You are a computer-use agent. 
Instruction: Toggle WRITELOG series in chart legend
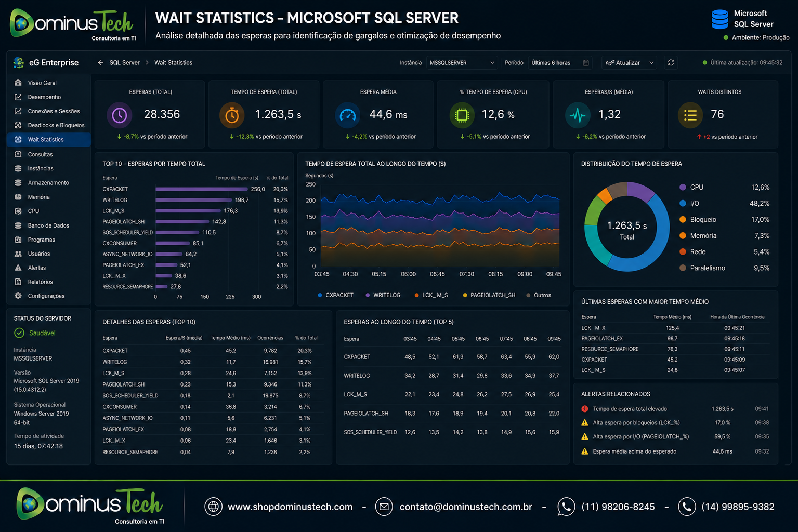pyautogui.click(x=383, y=295)
